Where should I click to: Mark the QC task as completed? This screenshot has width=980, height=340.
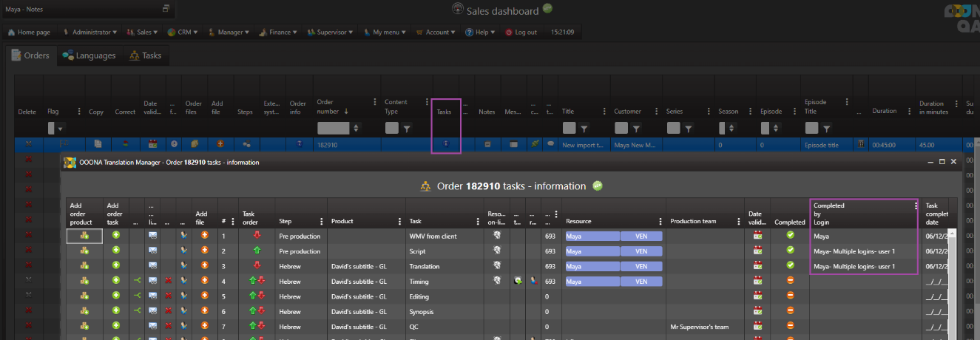click(790, 325)
